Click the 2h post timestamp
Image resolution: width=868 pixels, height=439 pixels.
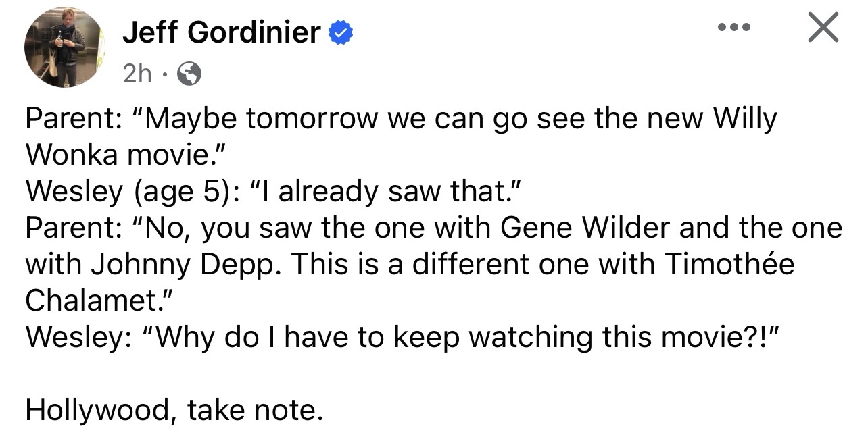(x=137, y=73)
